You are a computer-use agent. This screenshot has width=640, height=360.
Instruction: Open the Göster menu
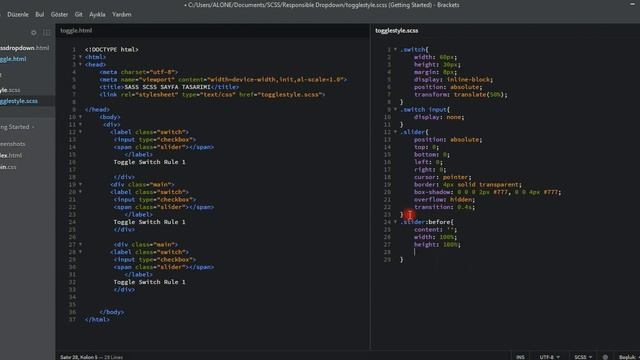coord(59,14)
